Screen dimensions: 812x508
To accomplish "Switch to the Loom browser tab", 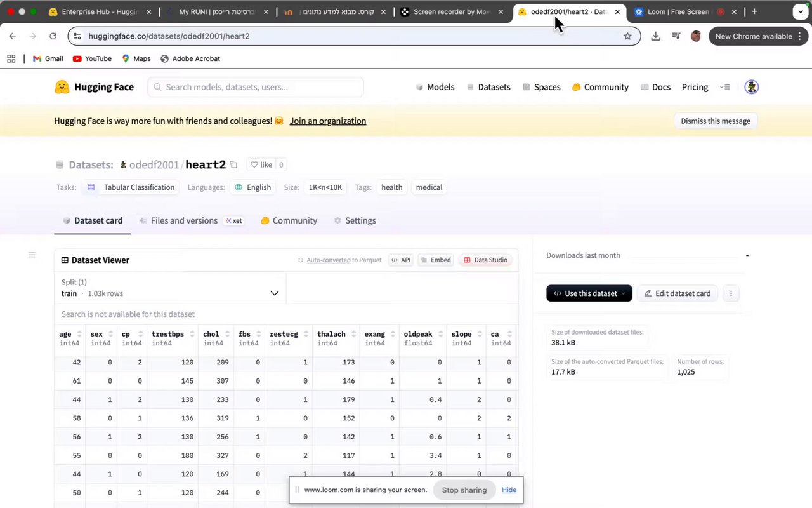I will [x=685, y=11].
